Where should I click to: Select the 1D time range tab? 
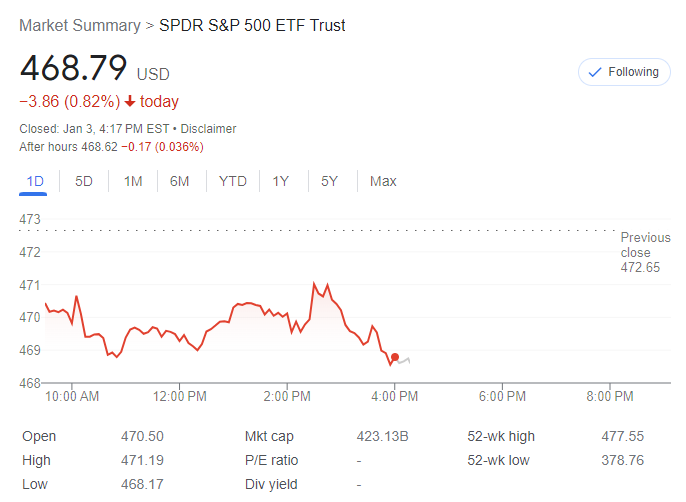pyautogui.click(x=35, y=181)
